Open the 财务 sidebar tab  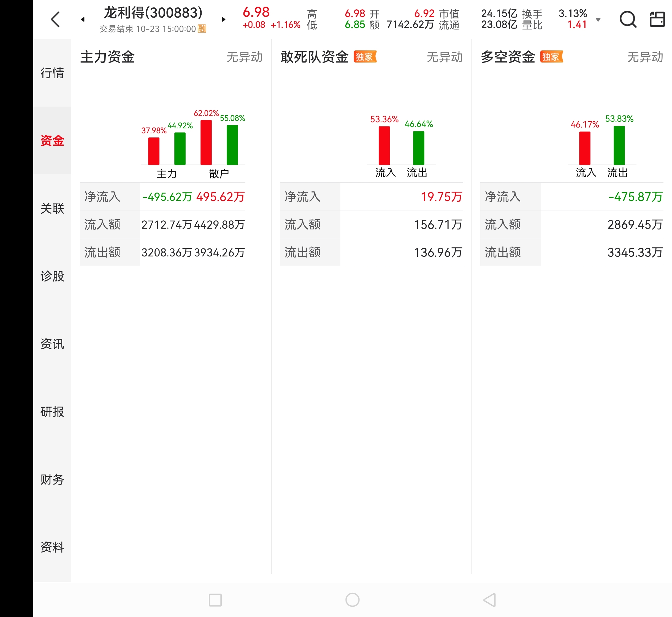(52, 480)
